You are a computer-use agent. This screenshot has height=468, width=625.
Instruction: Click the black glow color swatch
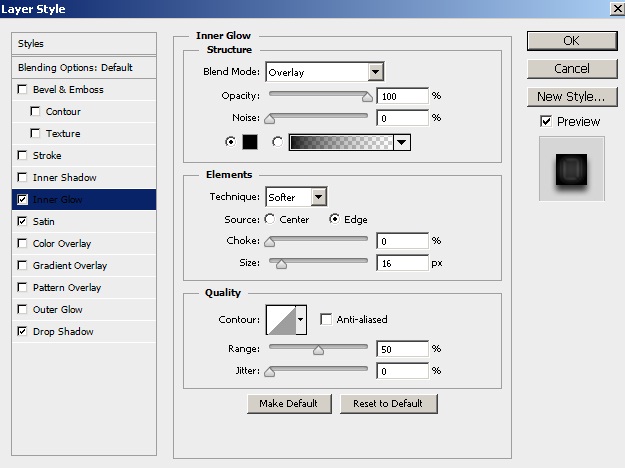coord(249,142)
